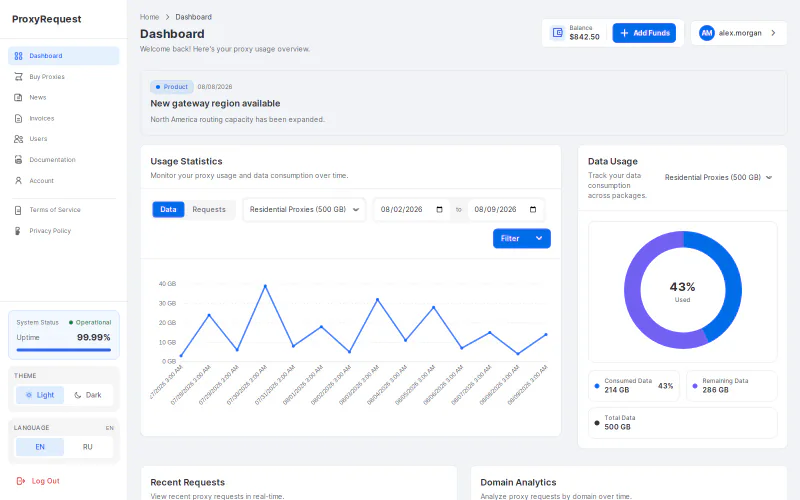Expand the Filter button dropdown arrow
This screenshot has height=500, width=800.
click(x=539, y=238)
